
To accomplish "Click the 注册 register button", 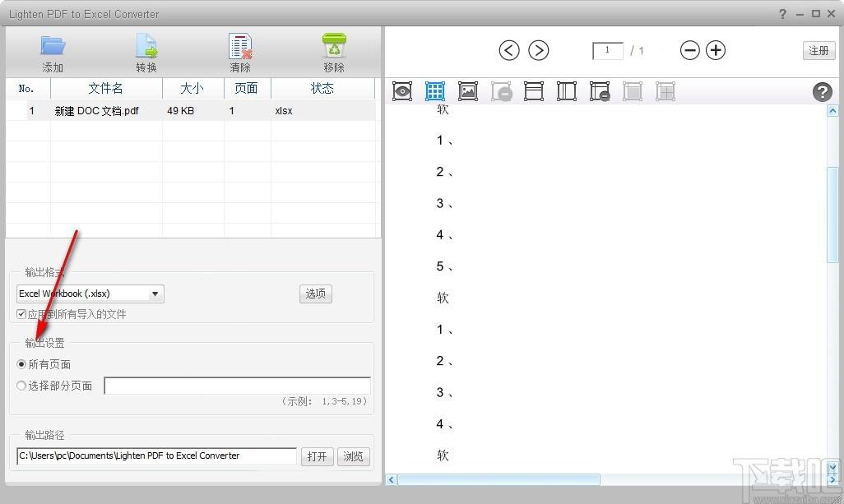I will tap(818, 50).
